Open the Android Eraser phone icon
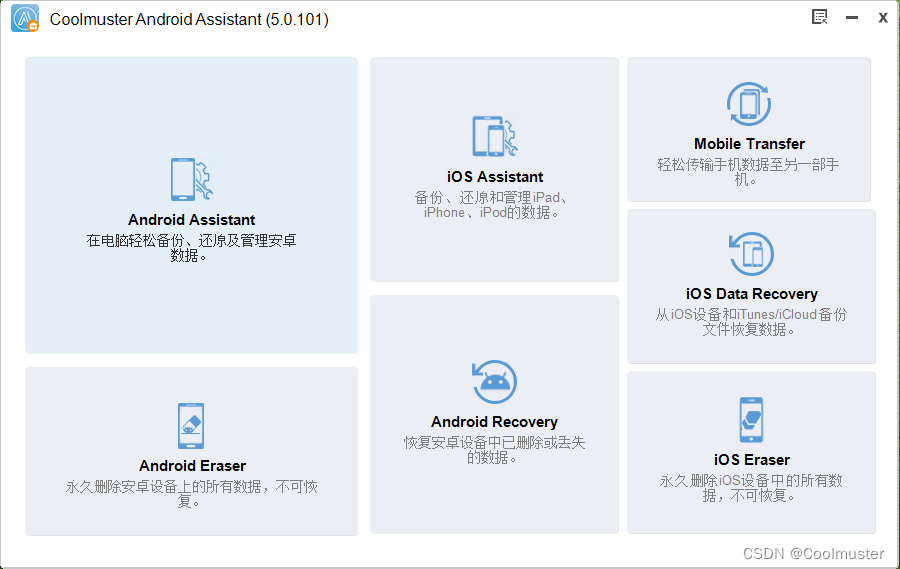Viewport: 900px width, 569px height. click(191, 426)
